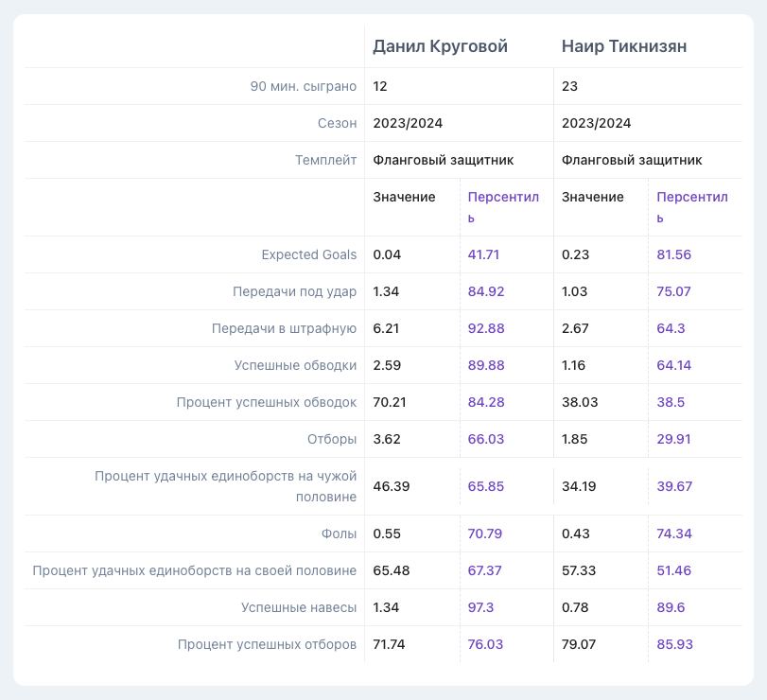767x700 pixels.
Task: Click the player name Наир Тикнизян
Action: 623,46
